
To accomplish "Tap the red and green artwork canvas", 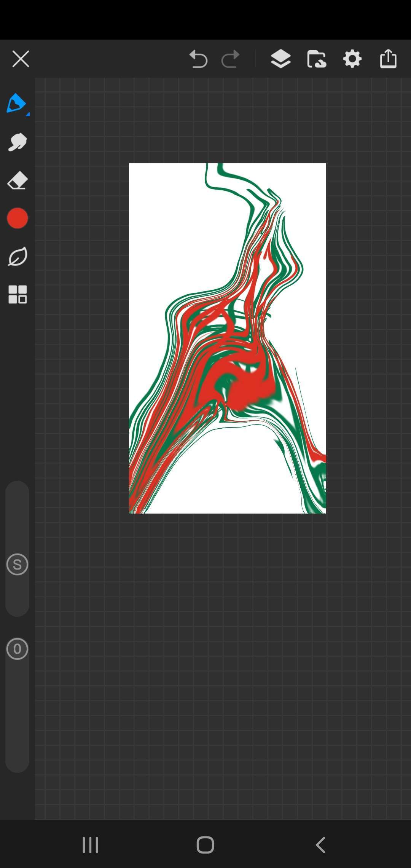I will (228, 338).
